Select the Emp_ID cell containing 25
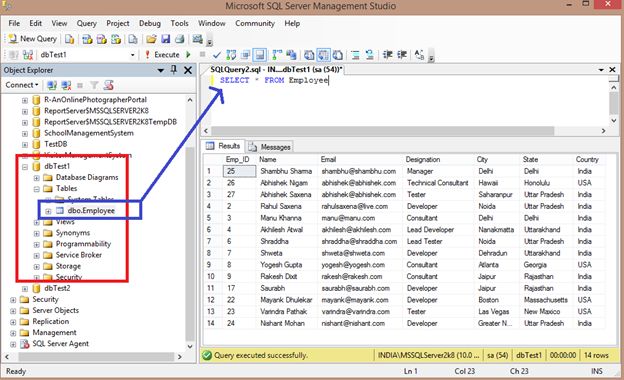The height and width of the screenshot is (380, 624). click(239, 171)
